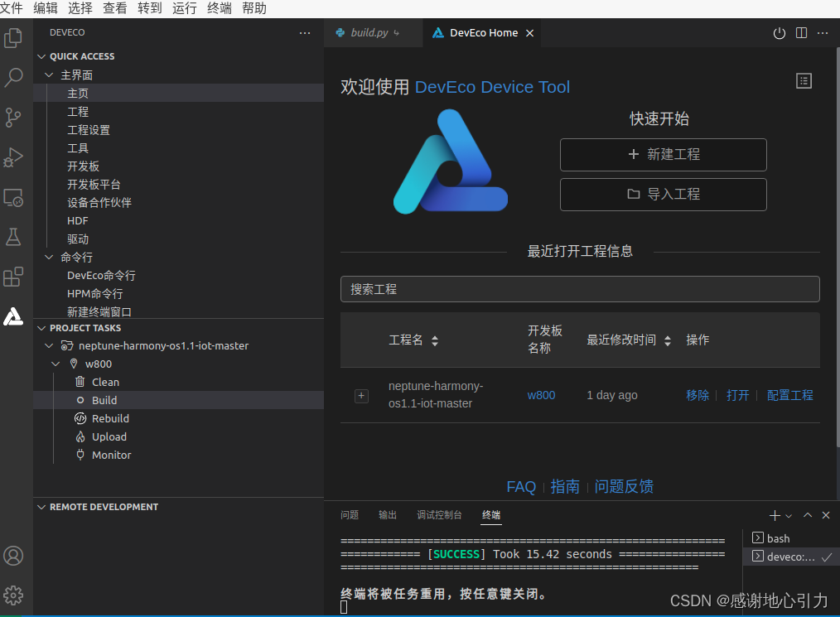840x617 pixels.
Task: Select the deveco terminal entry
Action: 791,557
